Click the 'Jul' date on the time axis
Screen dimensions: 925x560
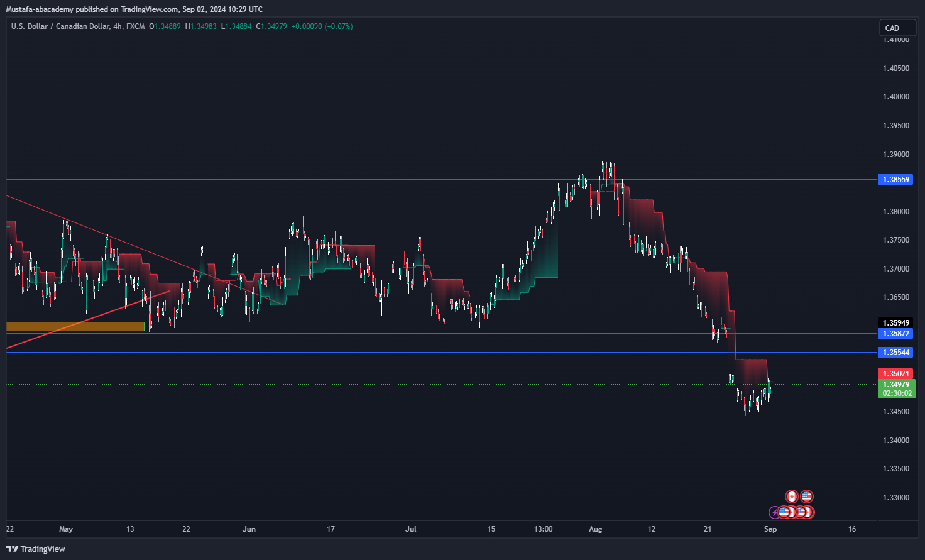click(411, 529)
